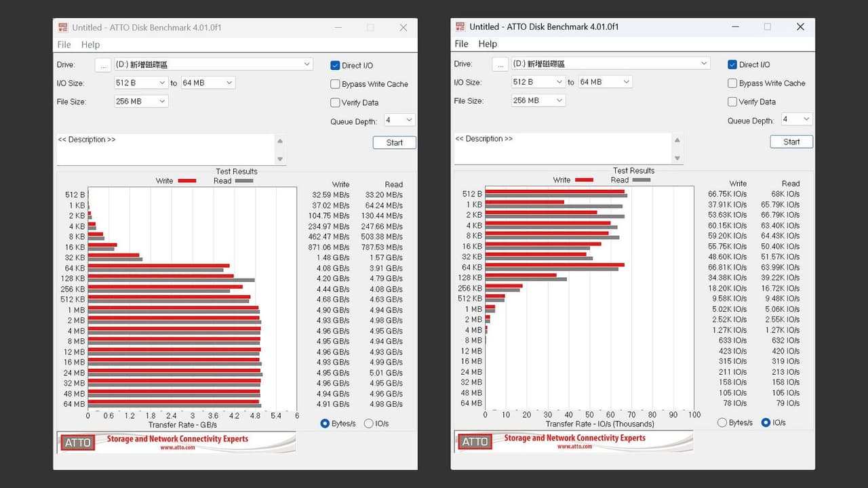Minimize the left ATTO Disk Benchmark window
Viewport: 868px width, 488px height.
point(338,28)
